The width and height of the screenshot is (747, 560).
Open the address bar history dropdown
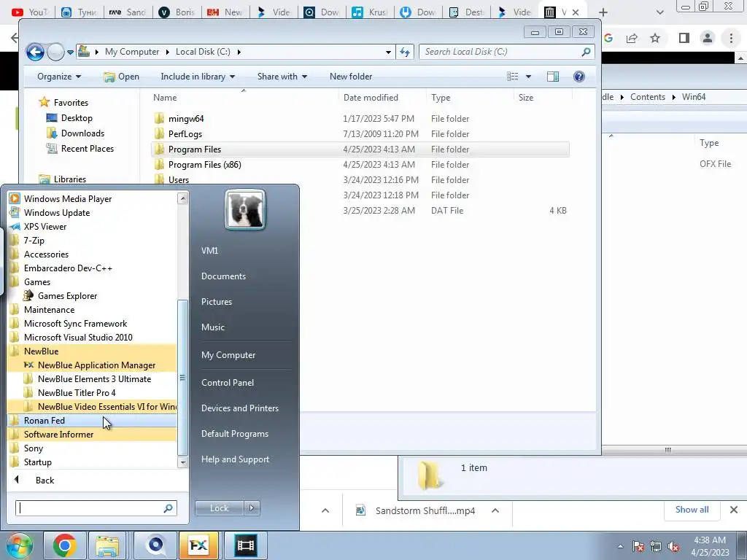pos(388,52)
